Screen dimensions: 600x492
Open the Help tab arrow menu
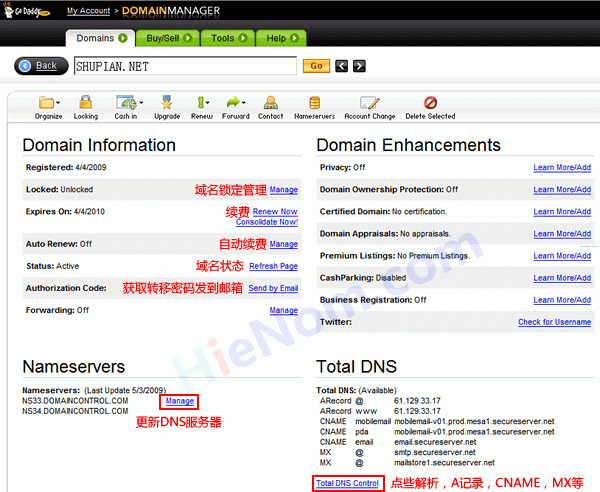coord(294,38)
